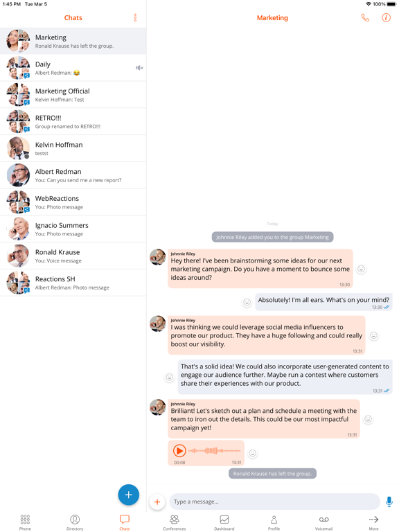
Task: Tap the blue new chat plus button
Action: point(129,495)
